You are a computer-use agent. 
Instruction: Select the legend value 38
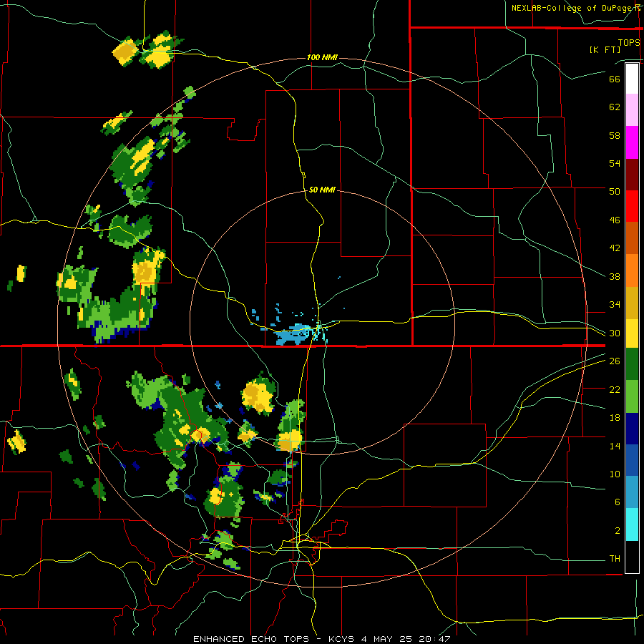pos(615,276)
